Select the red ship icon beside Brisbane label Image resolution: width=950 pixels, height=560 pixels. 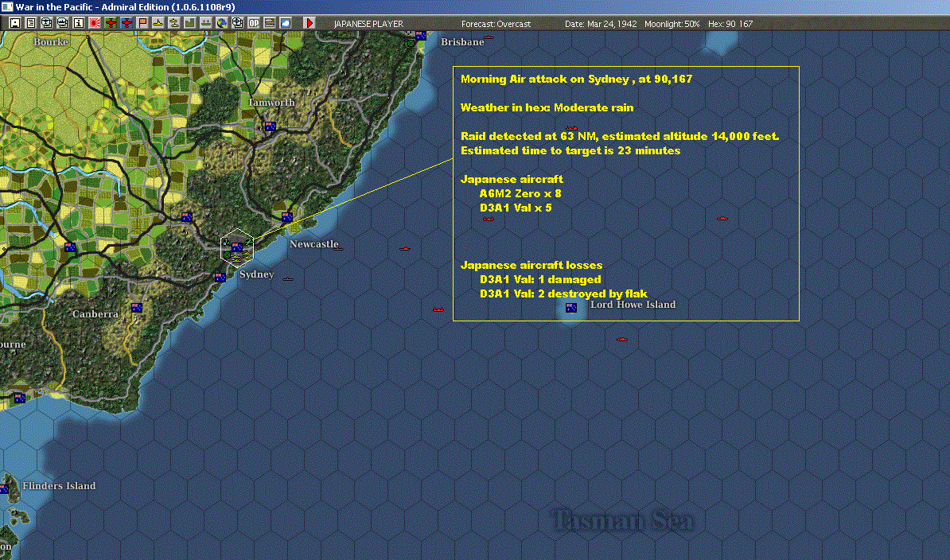tap(489, 37)
